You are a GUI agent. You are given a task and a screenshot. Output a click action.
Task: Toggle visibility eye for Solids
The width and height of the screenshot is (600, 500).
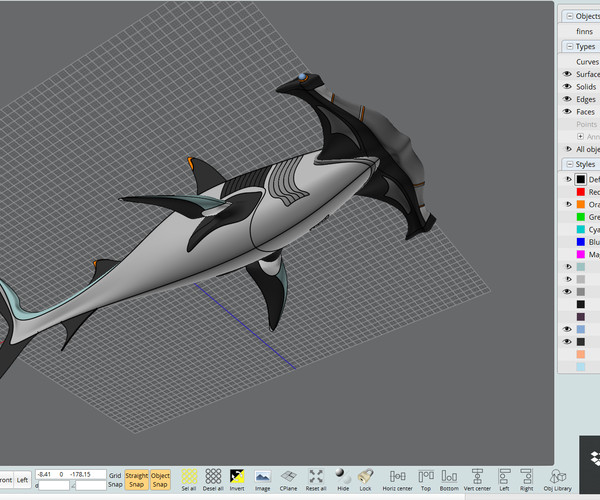[567, 87]
